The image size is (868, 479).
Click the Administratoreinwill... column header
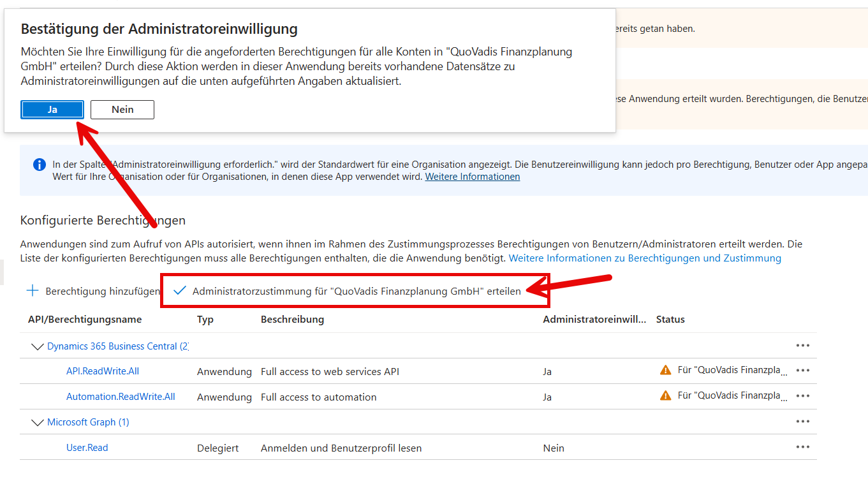tap(594, 320)
